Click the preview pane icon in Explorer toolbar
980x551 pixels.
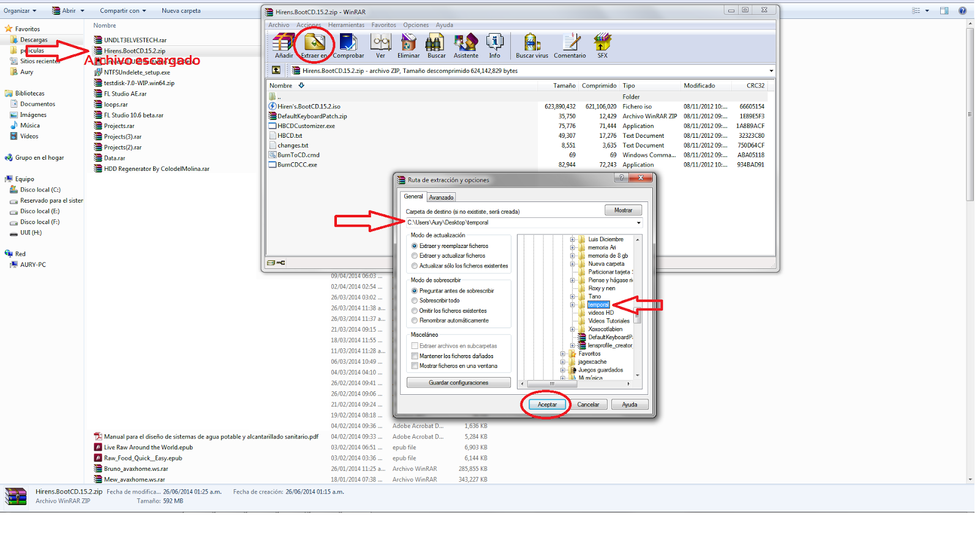(944, 10)
